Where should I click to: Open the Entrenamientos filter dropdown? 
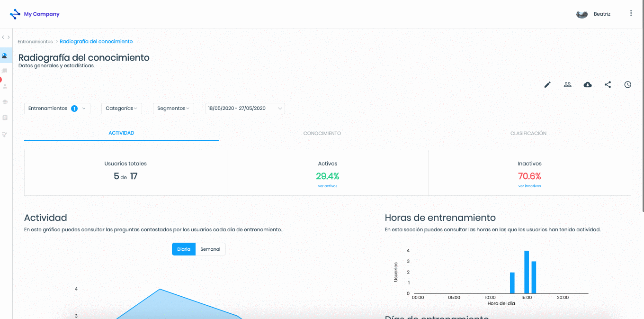click(x=57, y=109)
